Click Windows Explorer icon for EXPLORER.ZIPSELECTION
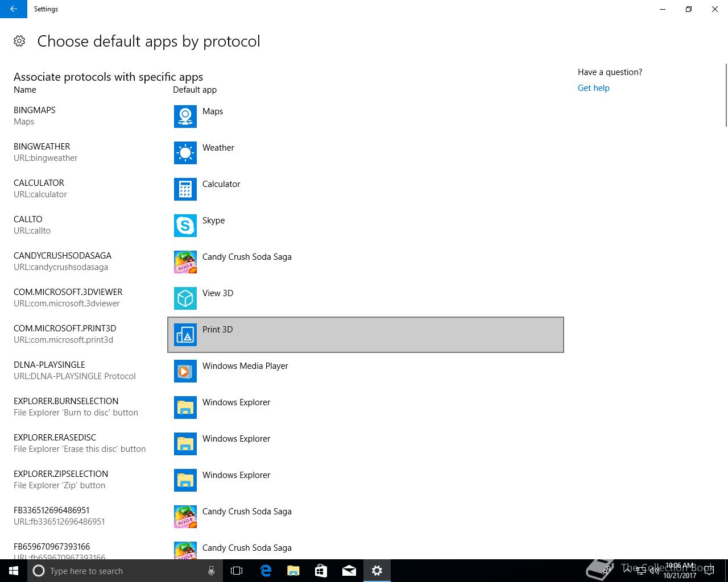The height and width of the screenshot is (582, 728). 185,480
